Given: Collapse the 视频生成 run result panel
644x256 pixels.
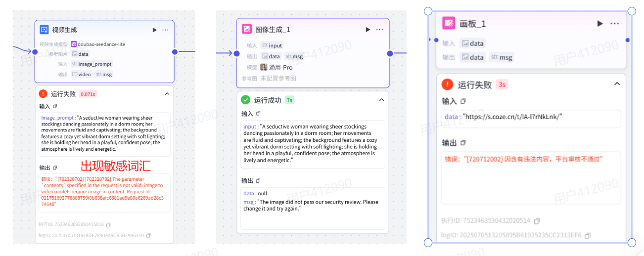Looking at the screenshot, I should (167, 94).
